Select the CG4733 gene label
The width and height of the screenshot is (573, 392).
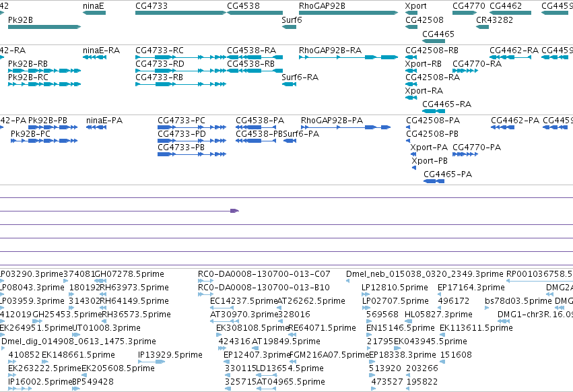coord(151,6)
